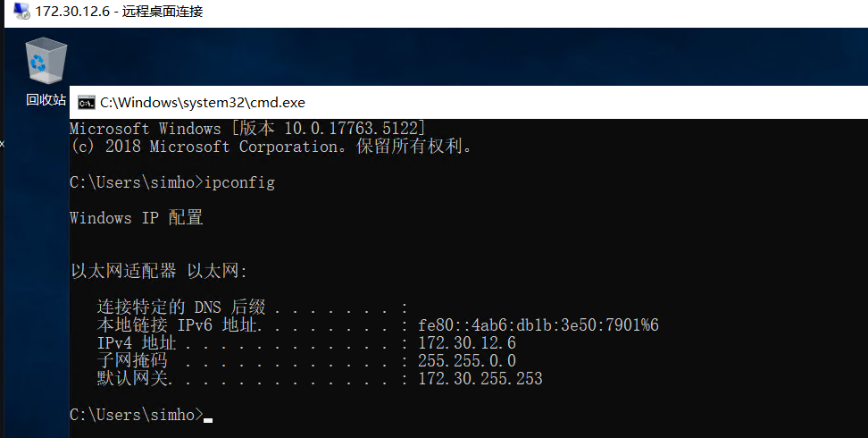Click the 2018 Microsoft Corporation copyright line
Screen dimensions: 868x438
tap(271, 147)
